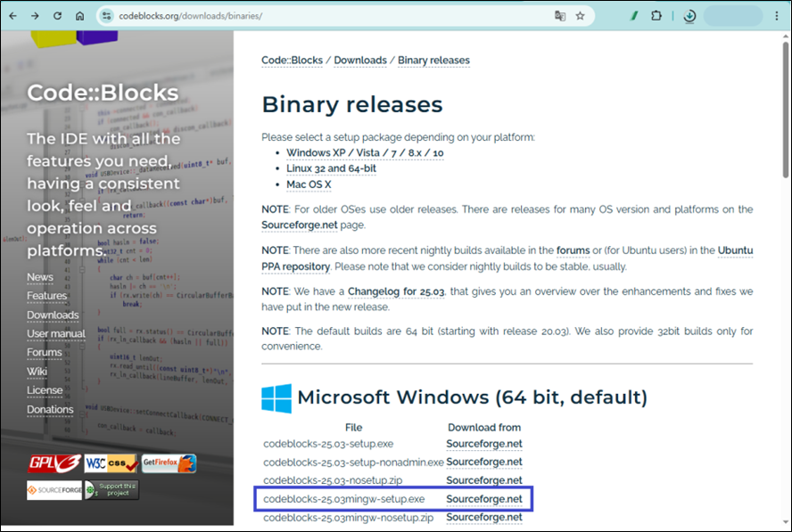Jump to Windows XP / Vista / 7 / 8.x / 10
Image resolution: width=792 pixels, height=532 pixels.
tap(365, 153)
